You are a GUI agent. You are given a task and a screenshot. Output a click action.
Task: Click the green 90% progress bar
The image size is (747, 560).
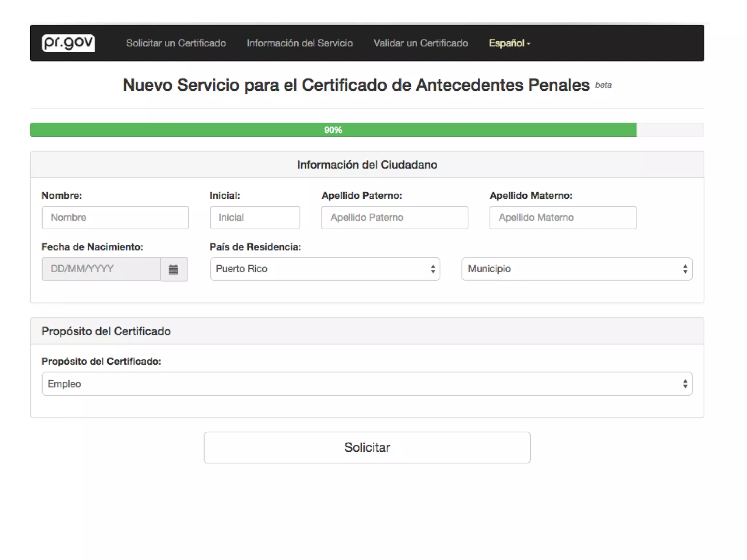tap(333, 130)
